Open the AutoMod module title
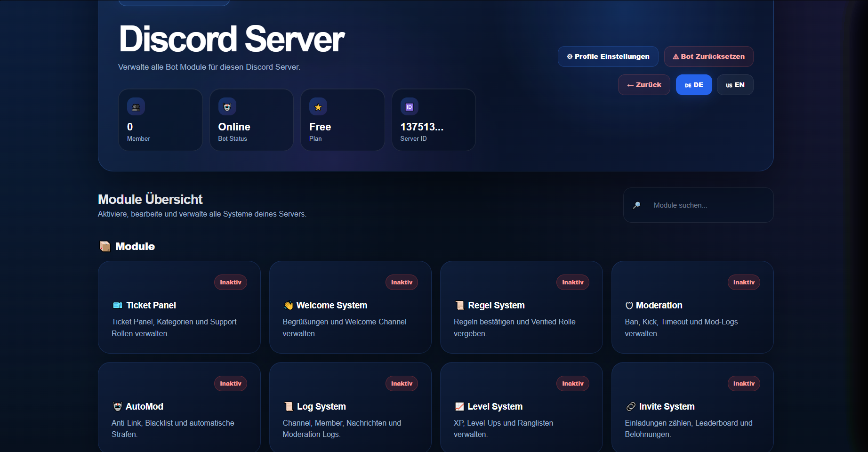The height and width of the screenshot is (452, 868). pyautogui.click(x=145, y=406)
